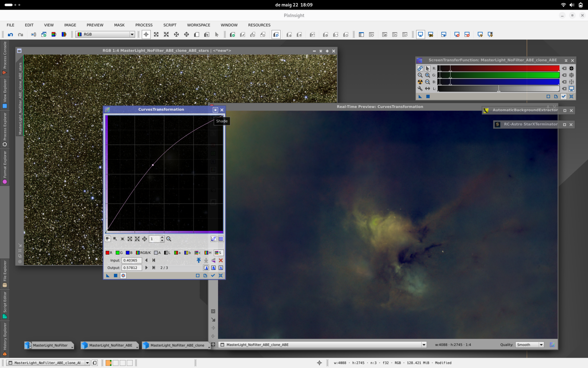Click the Redo arrow in main toolbar

pos(20,34)
